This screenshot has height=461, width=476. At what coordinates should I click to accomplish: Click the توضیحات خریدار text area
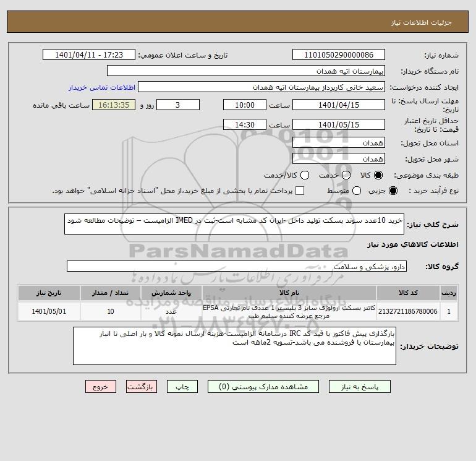click(x=234, y=346)
